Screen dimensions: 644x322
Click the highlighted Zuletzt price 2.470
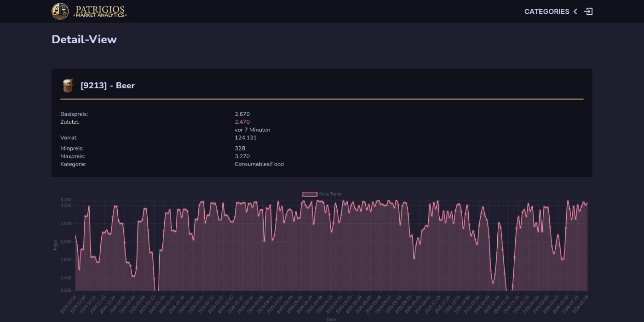242,121
